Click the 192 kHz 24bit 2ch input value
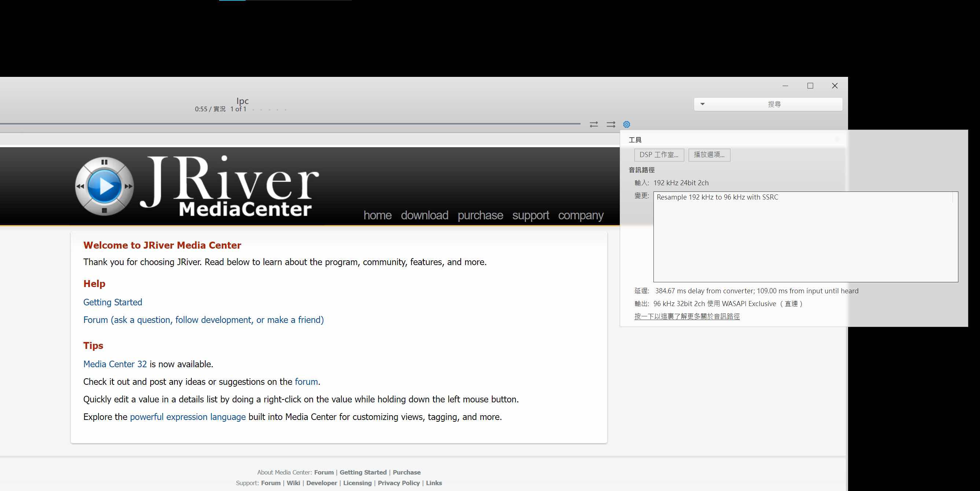Viewport: 980px width, 491px height. click(x=681, y=183)
